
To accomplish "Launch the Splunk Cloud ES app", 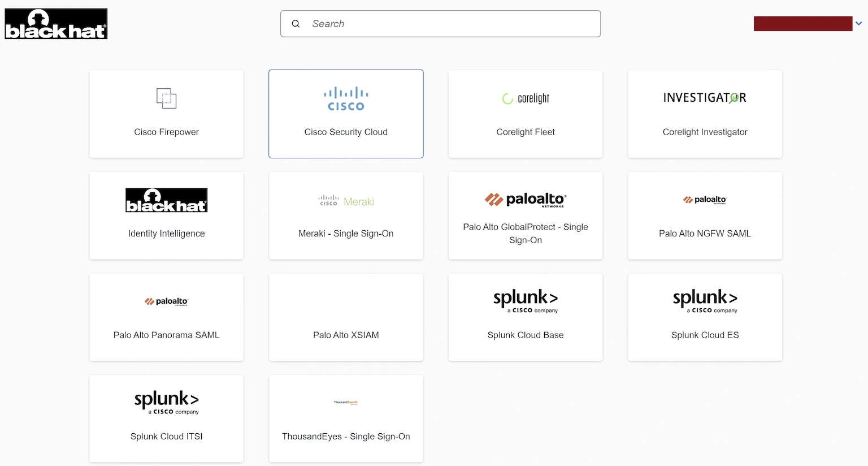I will (705, 317).
